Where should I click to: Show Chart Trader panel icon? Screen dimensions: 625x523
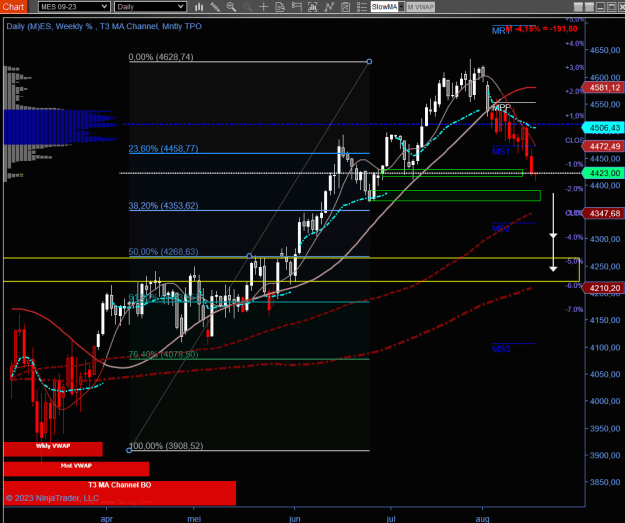(297, 7)
